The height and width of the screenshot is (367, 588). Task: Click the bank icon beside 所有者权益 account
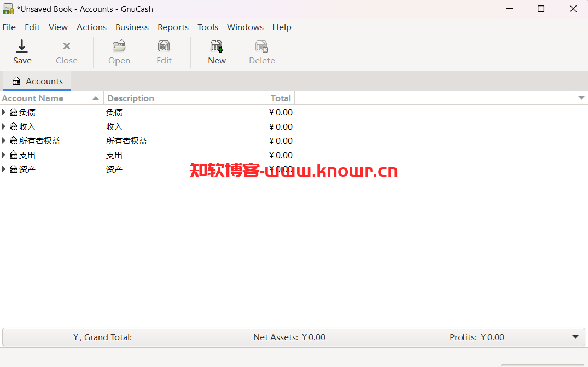(14, 141)
